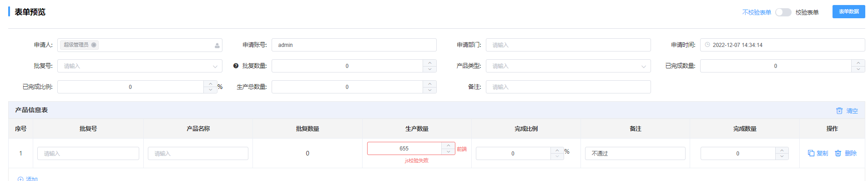Click the user picker icon in 申请人 field
868x181 pixels.
point(217,46)
